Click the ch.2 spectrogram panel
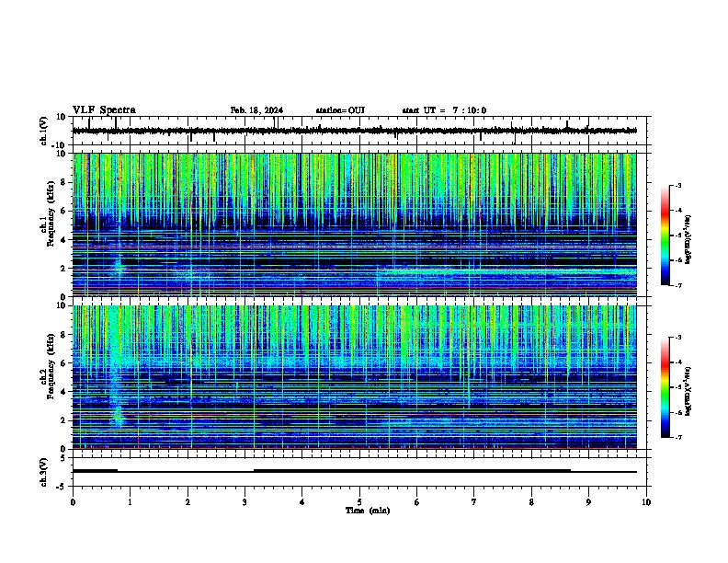The image size is (728, 563). click(x=361, y=377)
